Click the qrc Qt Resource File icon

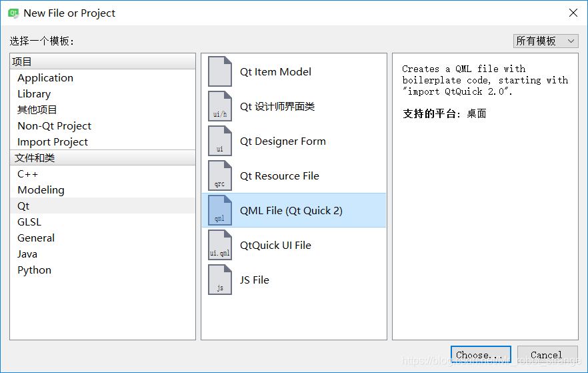click(220, 175)
